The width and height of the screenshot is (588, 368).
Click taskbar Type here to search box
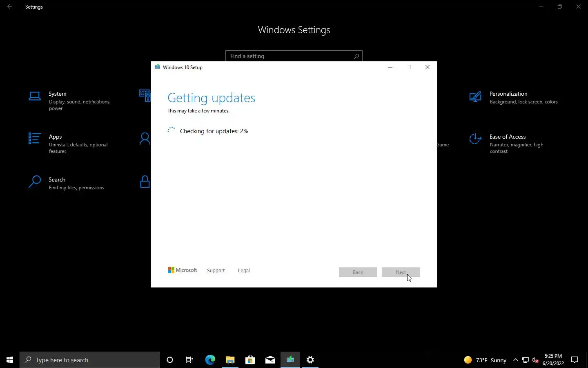90,360
